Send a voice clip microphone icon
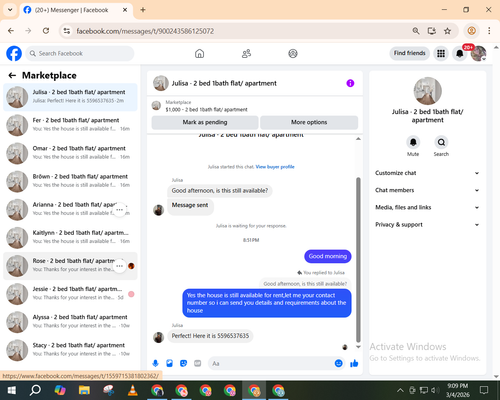500x400 pixels. (x=155, y=363)
